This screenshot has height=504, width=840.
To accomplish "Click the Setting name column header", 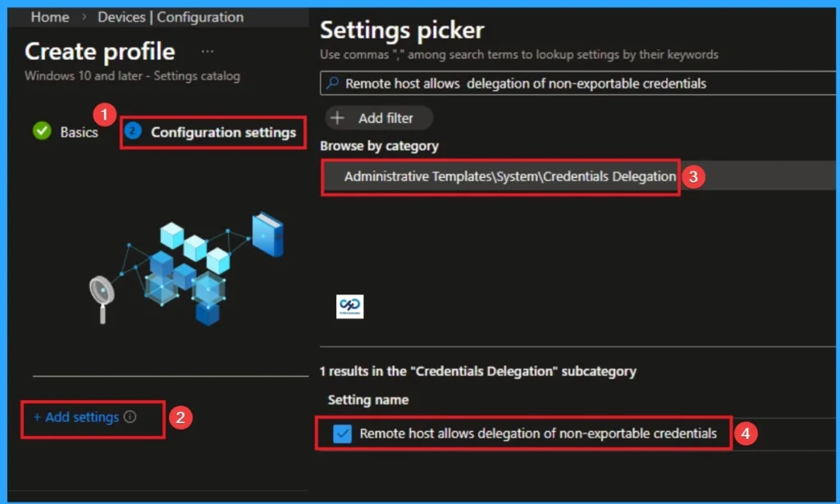I will [367, 399].
